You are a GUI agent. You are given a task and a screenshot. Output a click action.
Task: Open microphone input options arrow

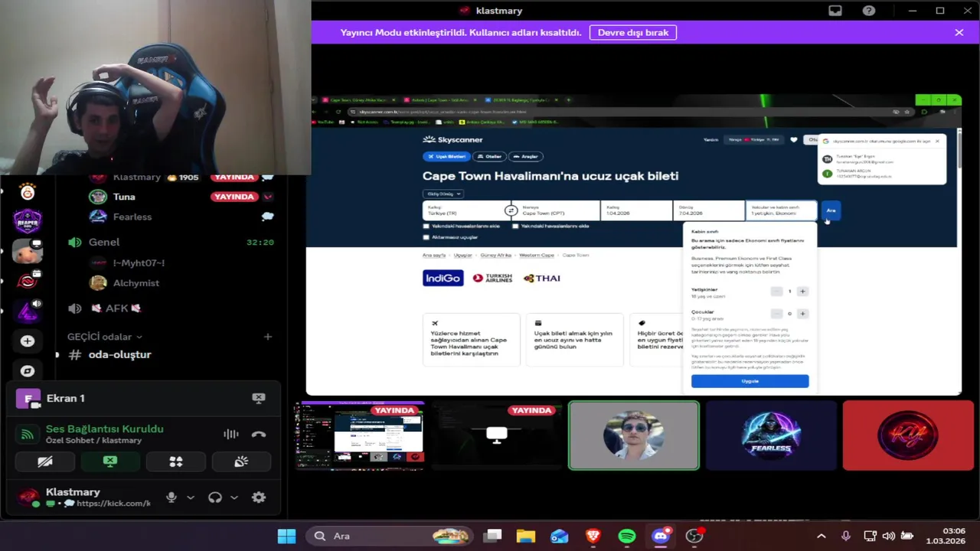coord(191,497)
